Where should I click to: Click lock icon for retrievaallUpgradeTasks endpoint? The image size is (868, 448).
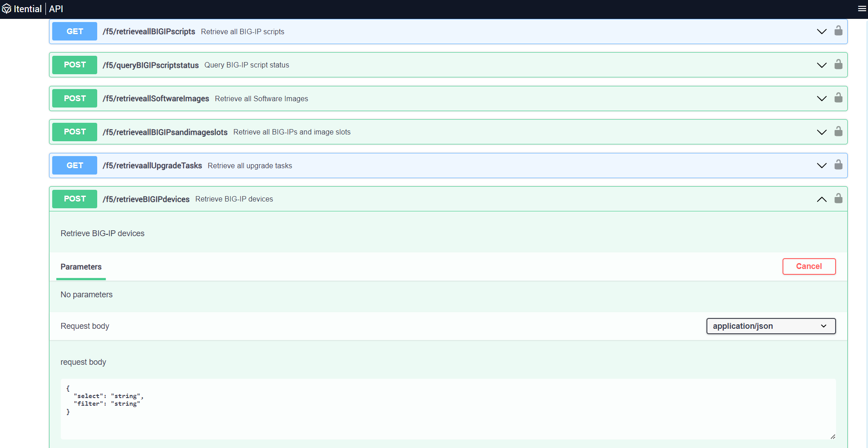click(x=838, y=165)
